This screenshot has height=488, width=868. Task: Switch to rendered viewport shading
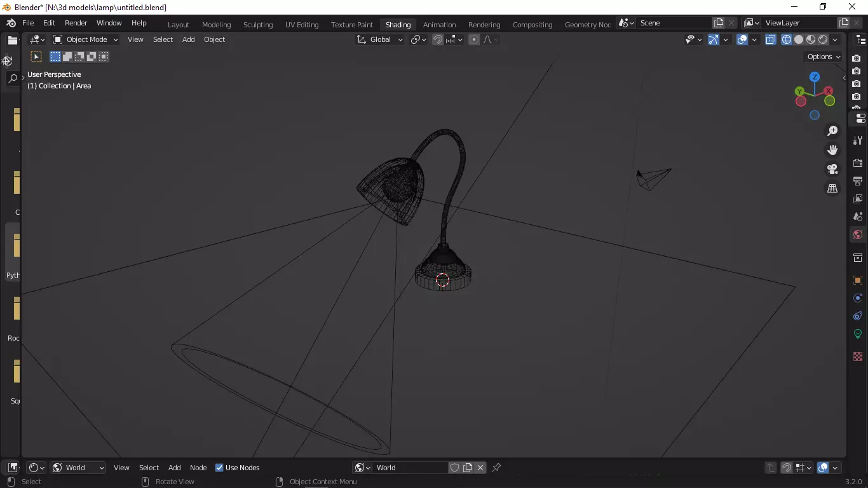pyautogui.click(x=823, y=39)
